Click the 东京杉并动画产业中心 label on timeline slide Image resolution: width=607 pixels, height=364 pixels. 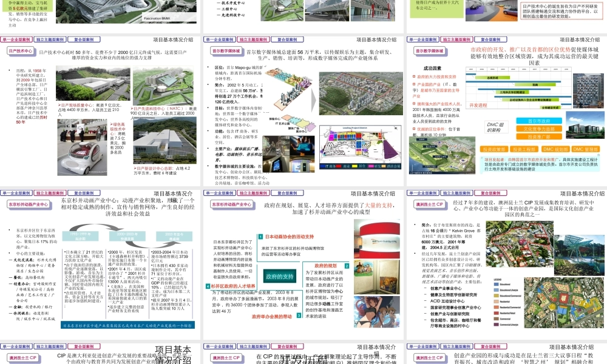(29, 204)
